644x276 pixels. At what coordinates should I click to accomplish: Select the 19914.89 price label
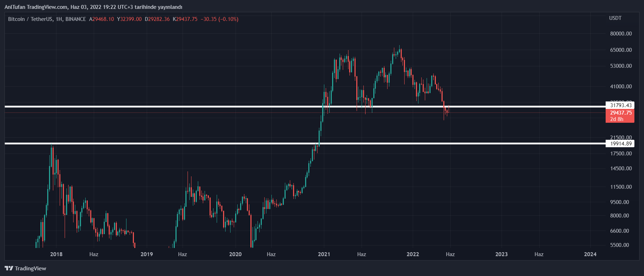coord(621,144)
